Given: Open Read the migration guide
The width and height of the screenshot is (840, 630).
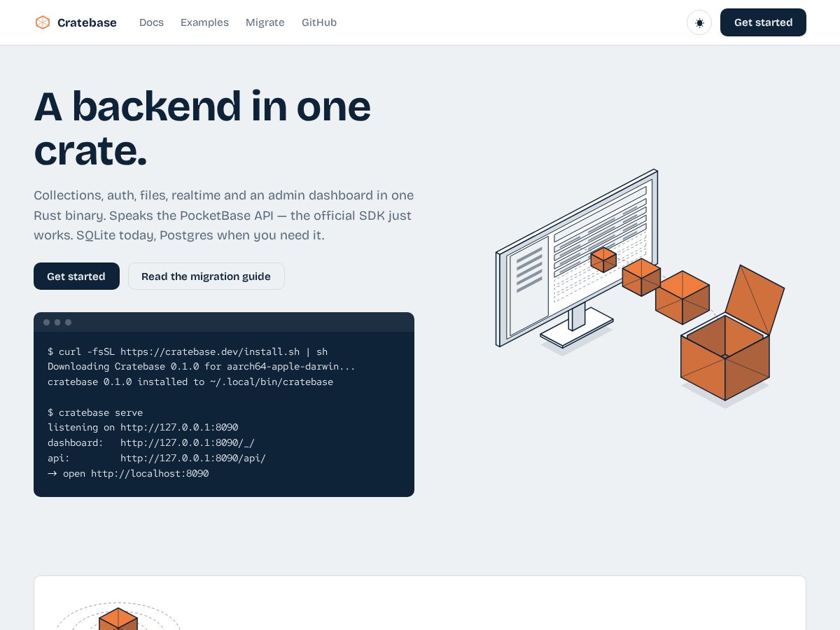Looking at the screenshot, I should pos(206,276).
